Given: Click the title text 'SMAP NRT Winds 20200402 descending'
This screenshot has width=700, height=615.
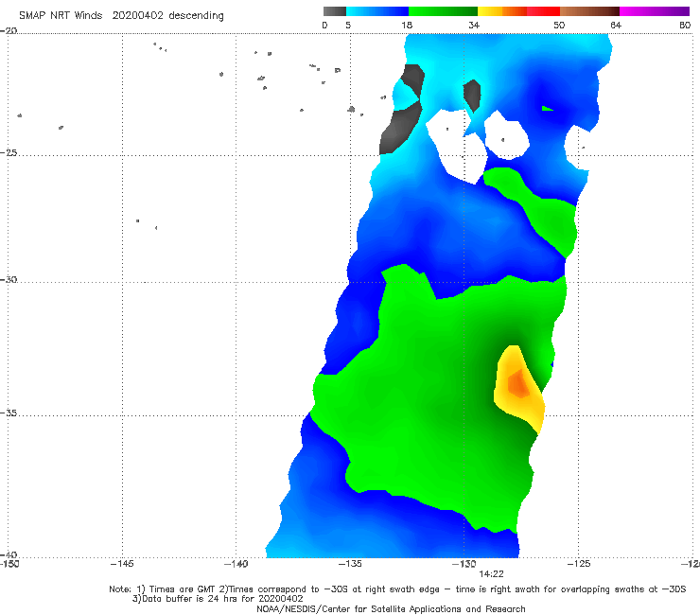Looking at the screenshot, I should pyautogui.click(x=121, y=15).
